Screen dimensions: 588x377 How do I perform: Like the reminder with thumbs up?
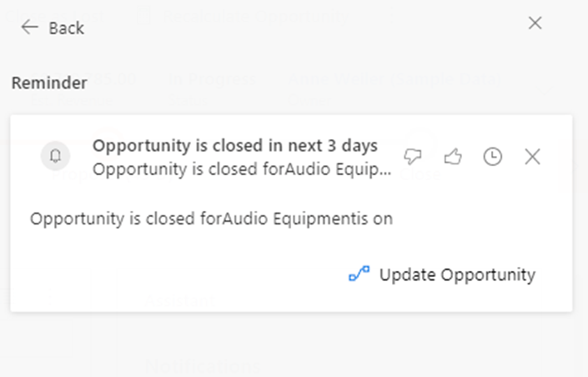(453, 156)
